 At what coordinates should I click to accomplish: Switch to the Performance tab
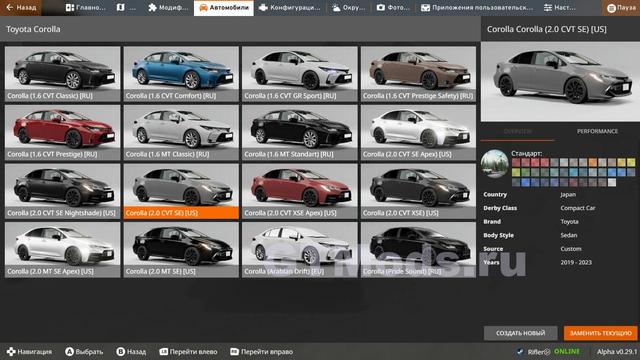[x=597, y=131]
